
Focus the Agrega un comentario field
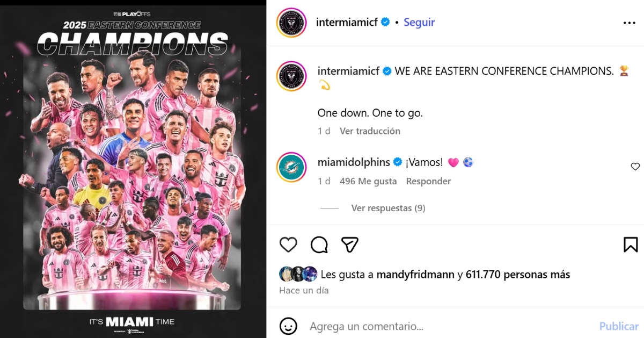[451, 326]
